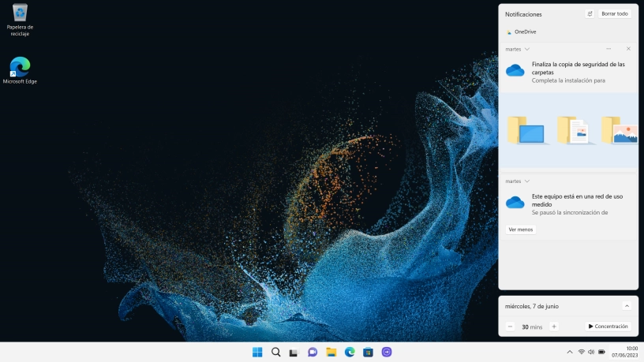Select OneDrive cloud icon in metered network notification
This screenshot has width=644, height=362.
tap(515, 203)
